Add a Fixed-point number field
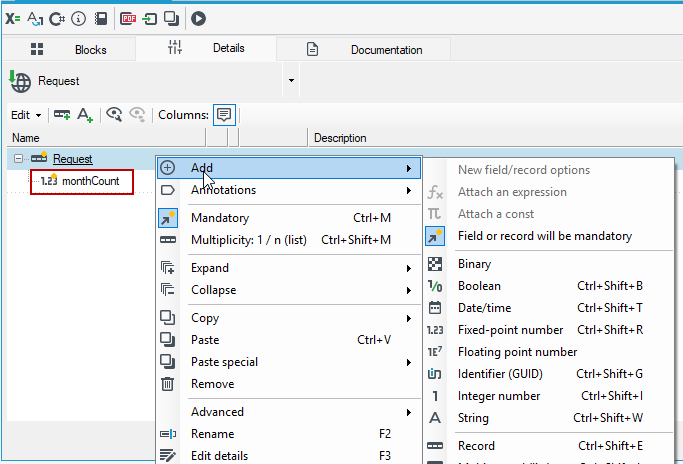Image resolution: width=683 pixels, height=464 pixels. (x=549, y=330)
